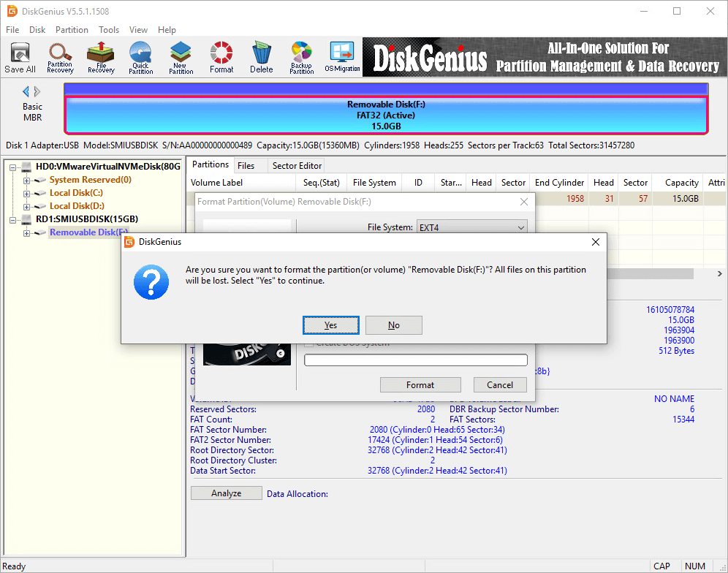Click the Seq.(Stat) column header
Viewport: 728px width, 573px height.
(322, 183)
